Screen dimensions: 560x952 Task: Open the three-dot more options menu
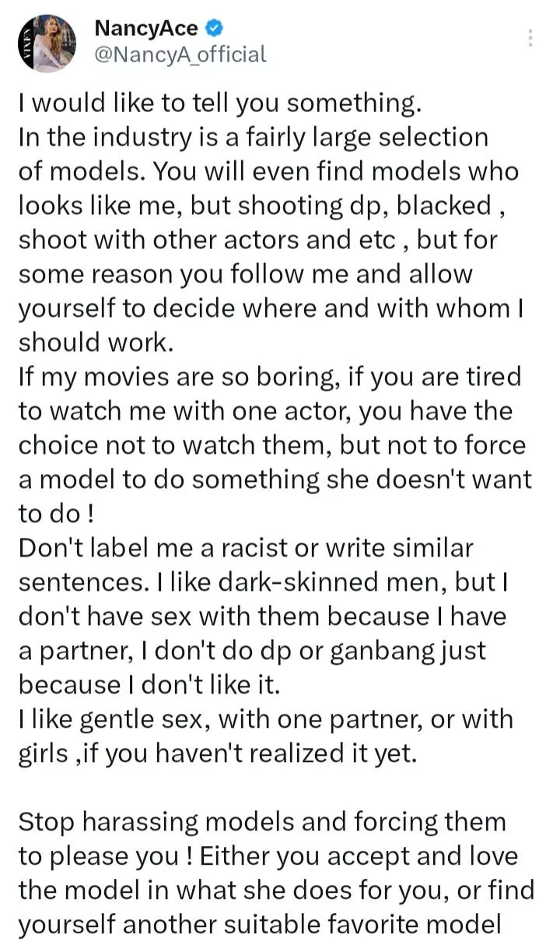pyautogui.click(x=530, y=38)
